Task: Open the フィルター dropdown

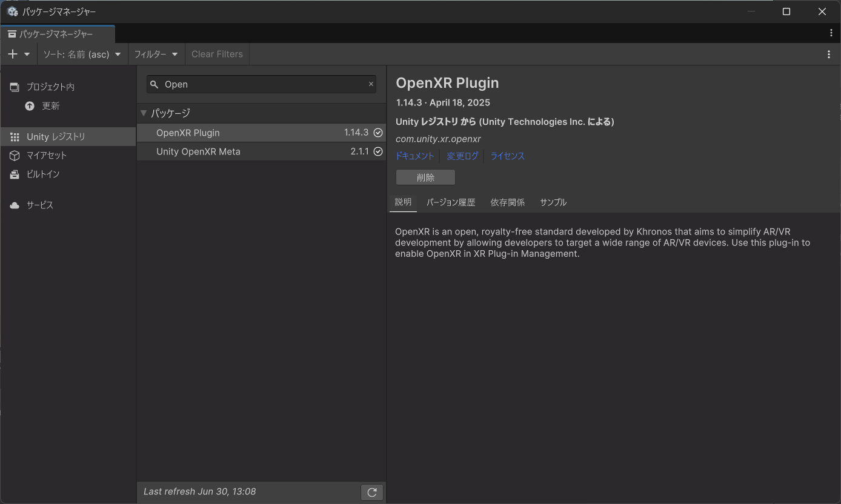Action: pos(156,54)
